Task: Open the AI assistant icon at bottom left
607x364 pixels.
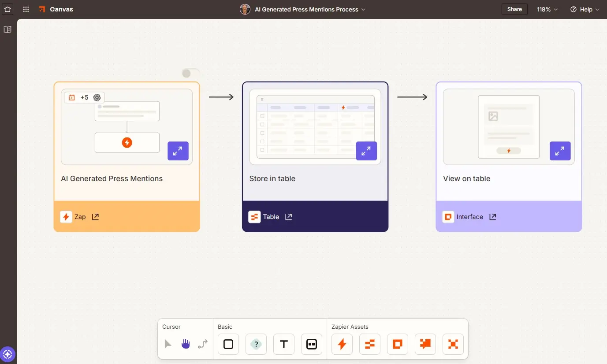Action: click(7, 354)
